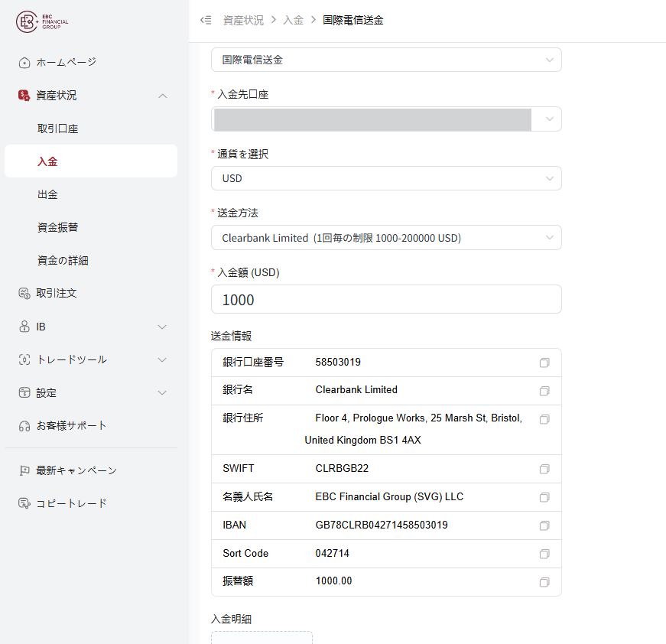Copy the SWIFT code CLRBGB22
Image resolution: width=666 pixels, height=644 pixels.
click(x=544, y=469)
